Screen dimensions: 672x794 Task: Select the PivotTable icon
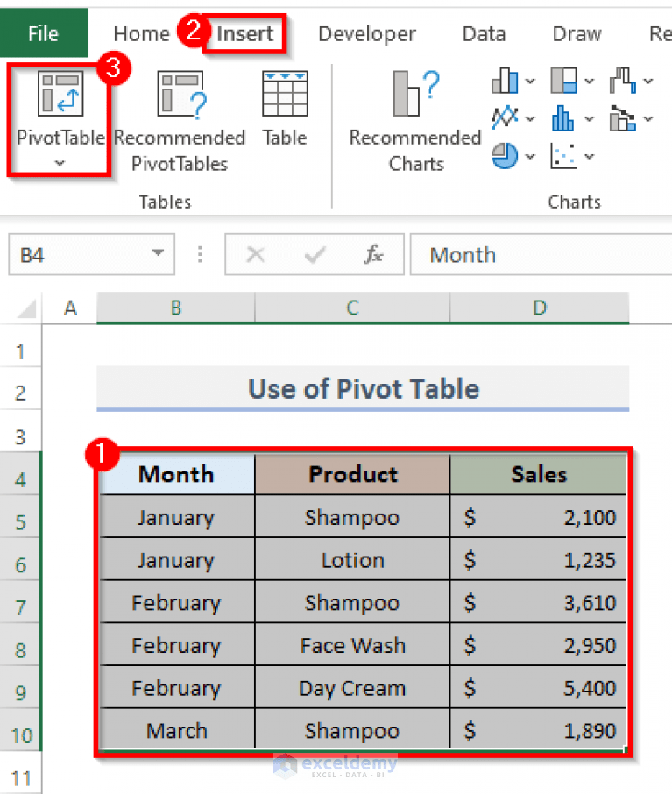pyautogui.click(x=60, y=94)
